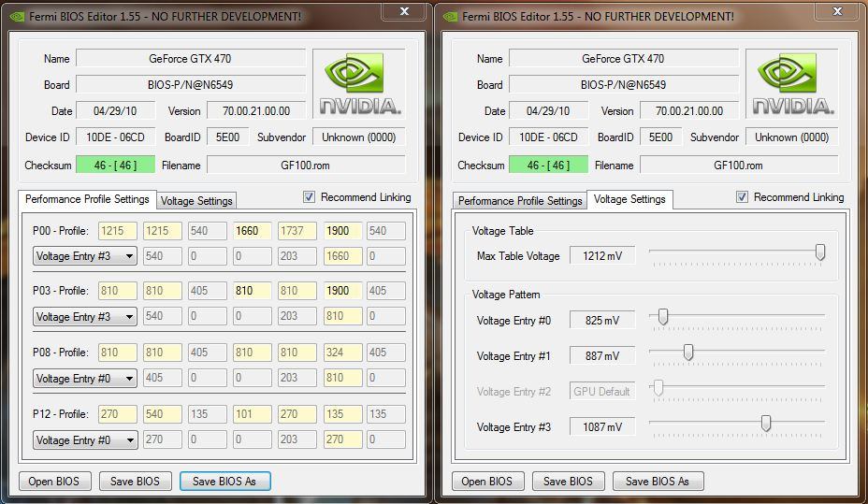Open the P03 profile voltage entry dropdown
868x504 pixels.
[x=85, y=316]
